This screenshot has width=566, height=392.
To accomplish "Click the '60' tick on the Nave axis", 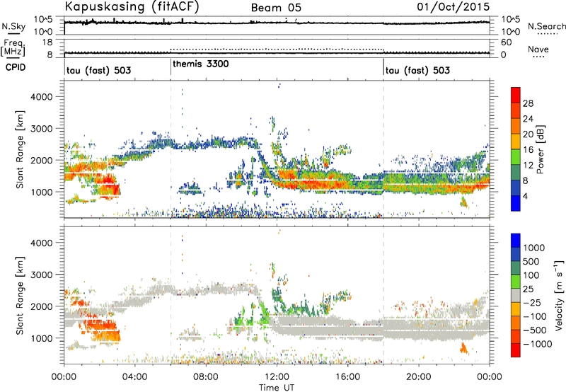I will pyautogui.click(x=506, y=42).
